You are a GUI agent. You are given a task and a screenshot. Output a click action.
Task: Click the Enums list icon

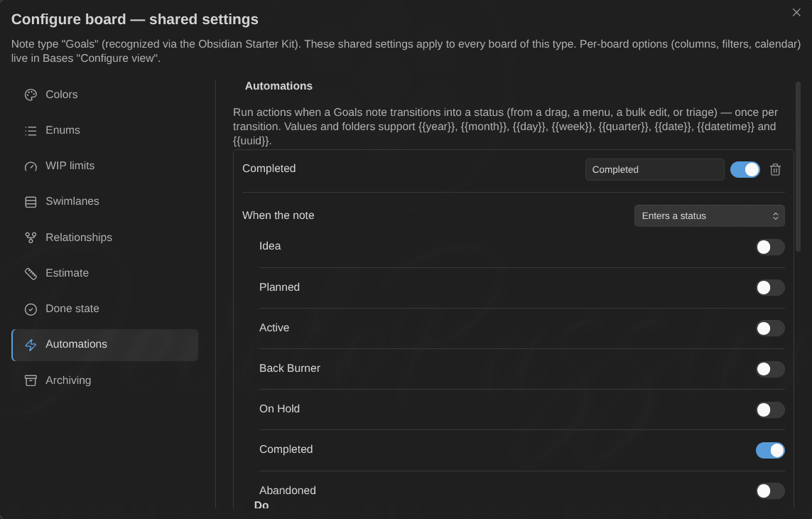(x=31, y=131)
